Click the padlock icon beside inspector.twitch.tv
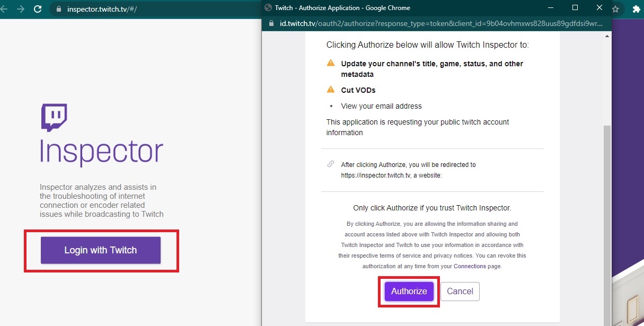 (x=58, y=10)
